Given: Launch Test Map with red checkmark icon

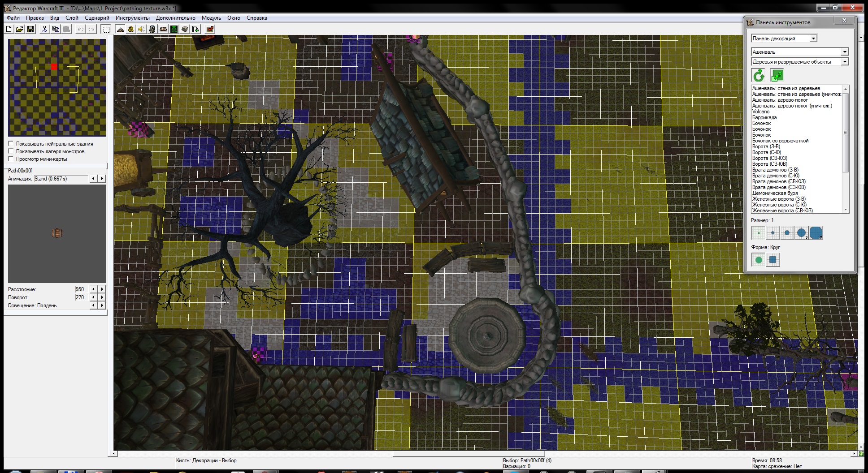Looking at the screenshot, I should point(210,29).
